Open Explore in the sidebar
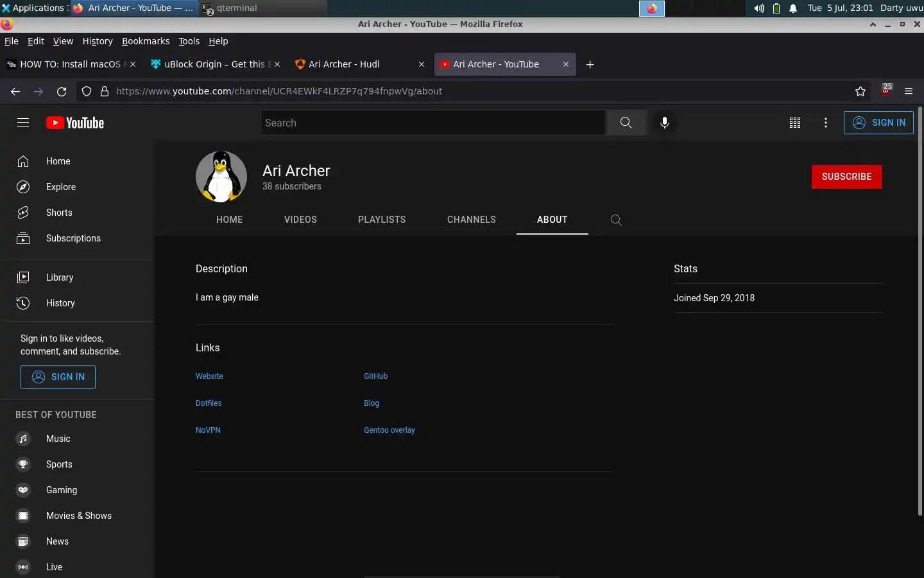 [x=77, y=187]
